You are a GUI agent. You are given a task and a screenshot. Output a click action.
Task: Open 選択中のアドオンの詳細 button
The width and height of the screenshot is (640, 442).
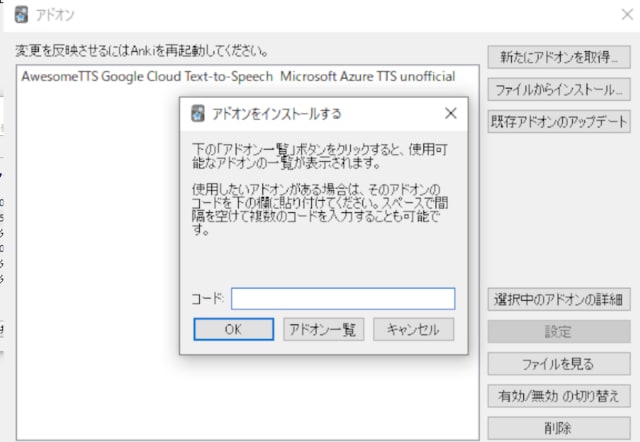[x=559, y=299]
